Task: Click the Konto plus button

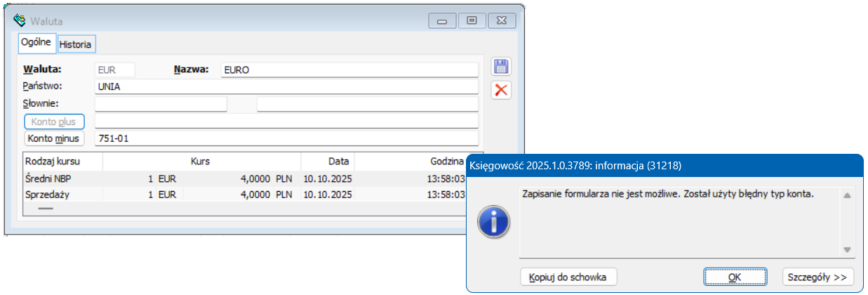Action: point(54,122)
